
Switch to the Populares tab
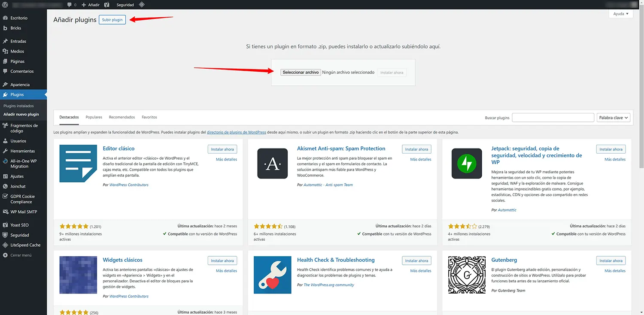(x=94, y=117)
